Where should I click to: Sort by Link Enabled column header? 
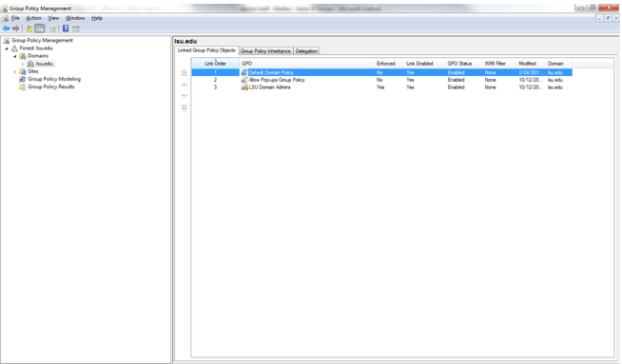(424, 64)
